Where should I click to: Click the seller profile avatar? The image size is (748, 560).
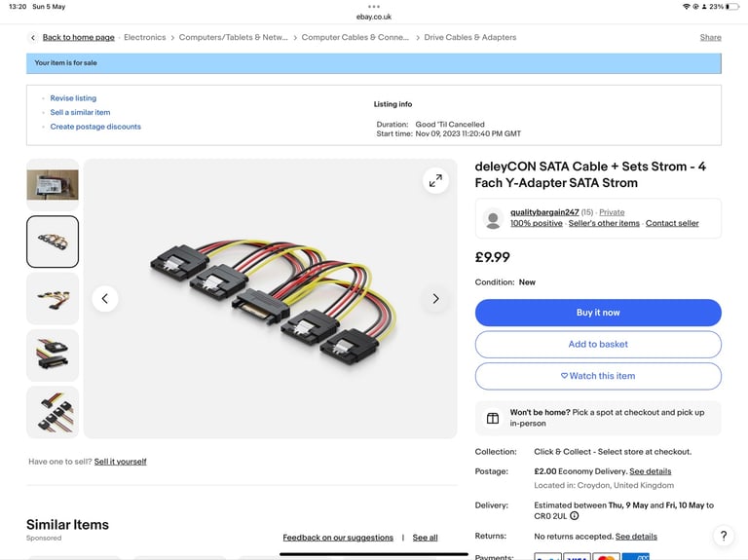click(493, 218)
